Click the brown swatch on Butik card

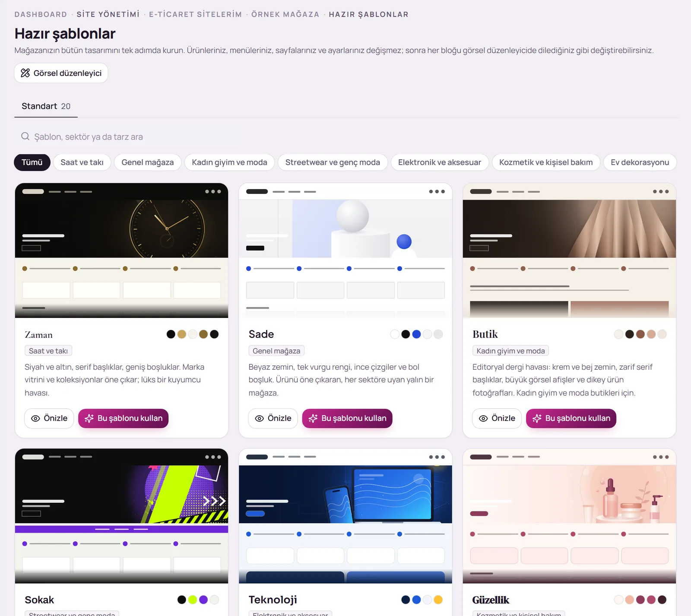click(x=640, y=334)
